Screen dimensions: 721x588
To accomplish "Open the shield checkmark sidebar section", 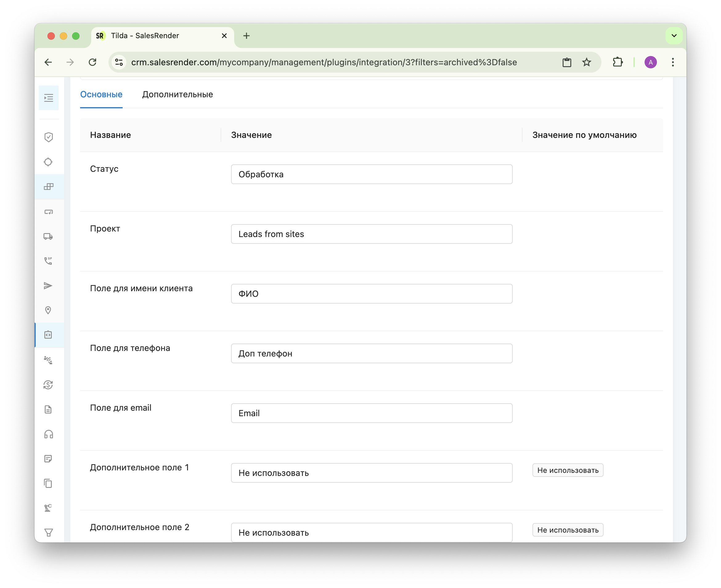I will tap(48, 137).
